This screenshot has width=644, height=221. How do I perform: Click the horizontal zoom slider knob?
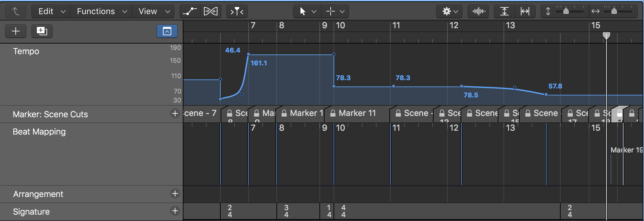tap(614, 11)
